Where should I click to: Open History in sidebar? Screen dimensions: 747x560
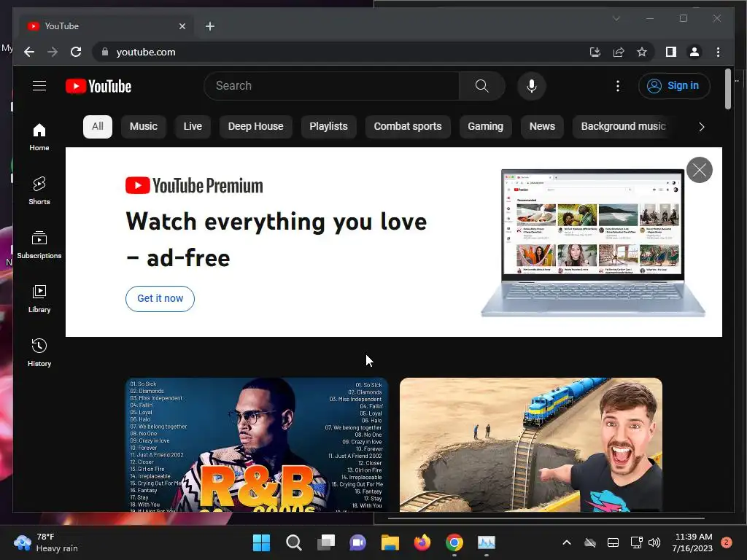39,352
